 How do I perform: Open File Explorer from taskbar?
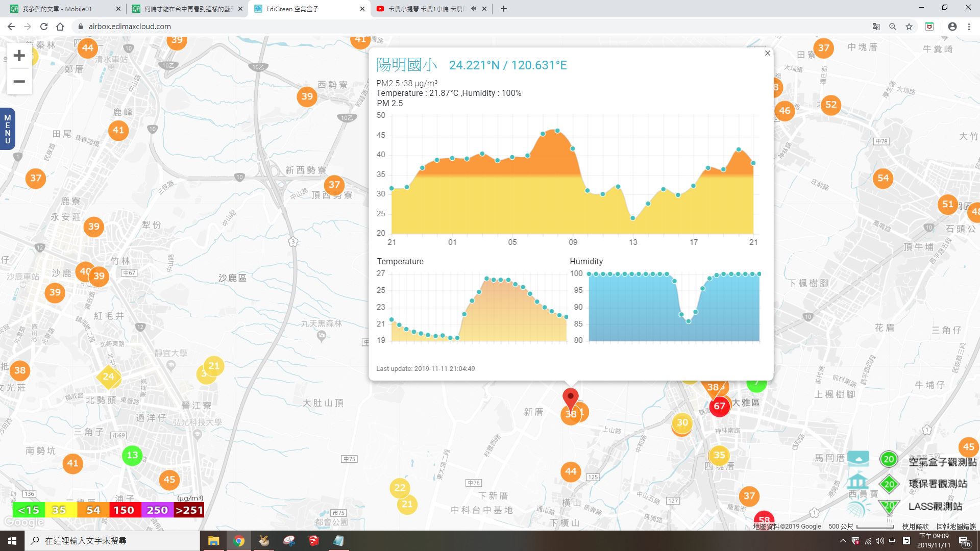point(213,541)
